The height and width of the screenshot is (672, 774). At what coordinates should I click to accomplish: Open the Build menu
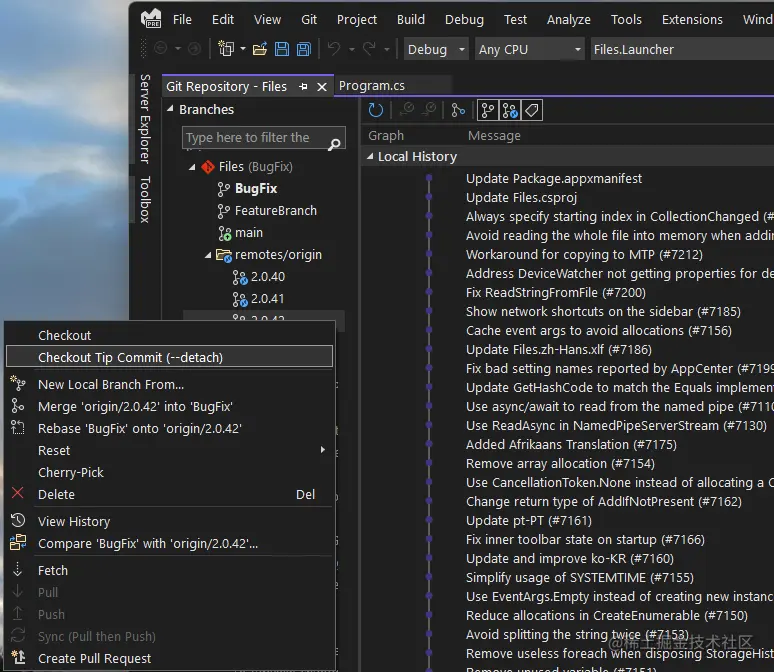pyautogui.click(x=411, y=19)
